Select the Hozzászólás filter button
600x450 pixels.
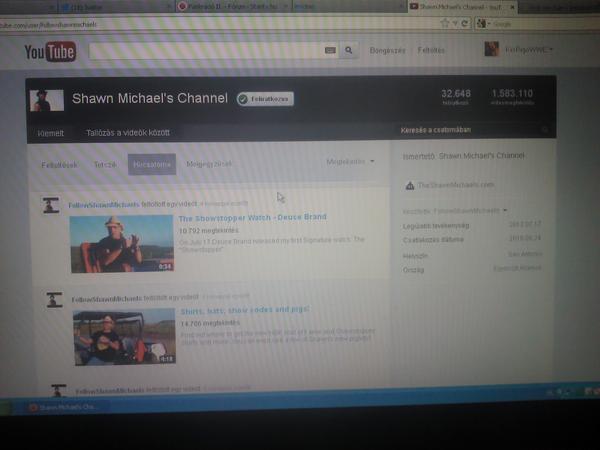tap(152, 164)
